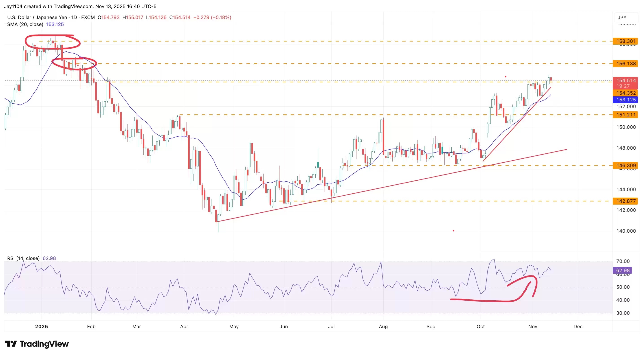The width and height of the screenshot is (644, 356).
Task: Select the red 154.514 current price label
Action: tap(626, 81)
